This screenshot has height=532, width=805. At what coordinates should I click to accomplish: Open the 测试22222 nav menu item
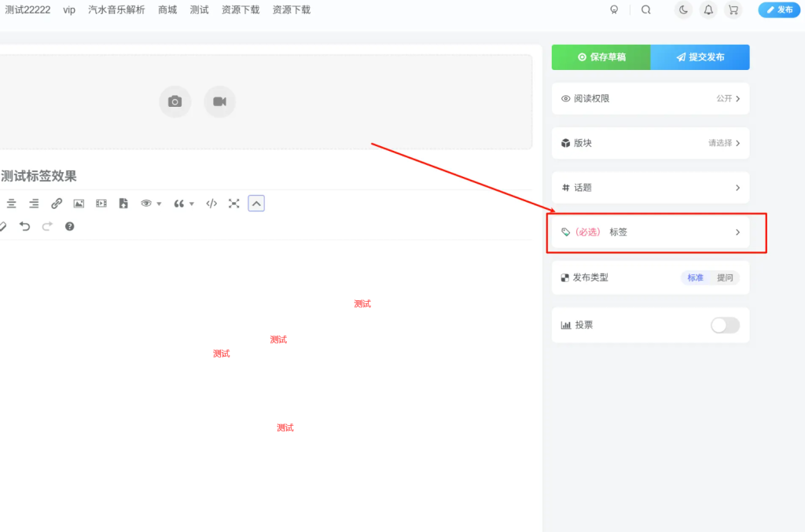(x=28, y=9)
